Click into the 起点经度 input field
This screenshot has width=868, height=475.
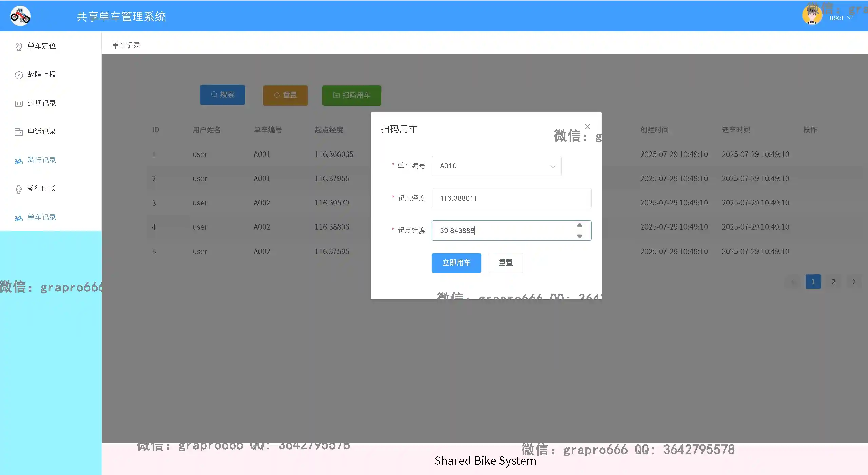[x=511, y=198]
